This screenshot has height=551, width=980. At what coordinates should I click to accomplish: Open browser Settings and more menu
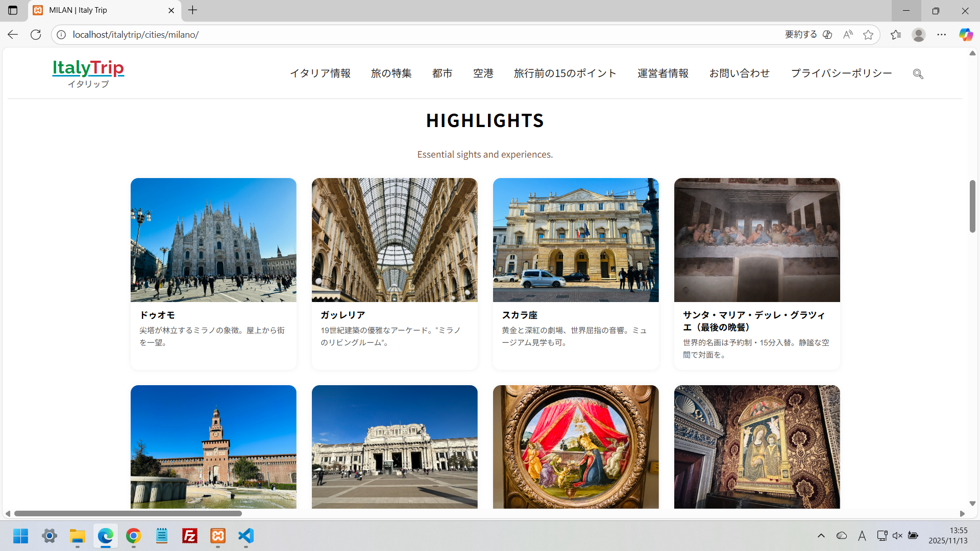[942, 35]
